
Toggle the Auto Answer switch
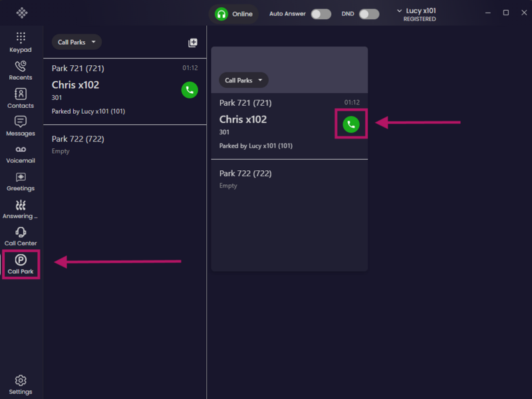coord(321,14)
